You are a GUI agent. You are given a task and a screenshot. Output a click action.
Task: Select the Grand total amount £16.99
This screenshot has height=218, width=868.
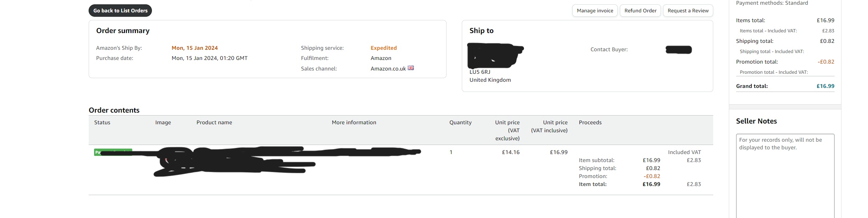tap(825, 86)
